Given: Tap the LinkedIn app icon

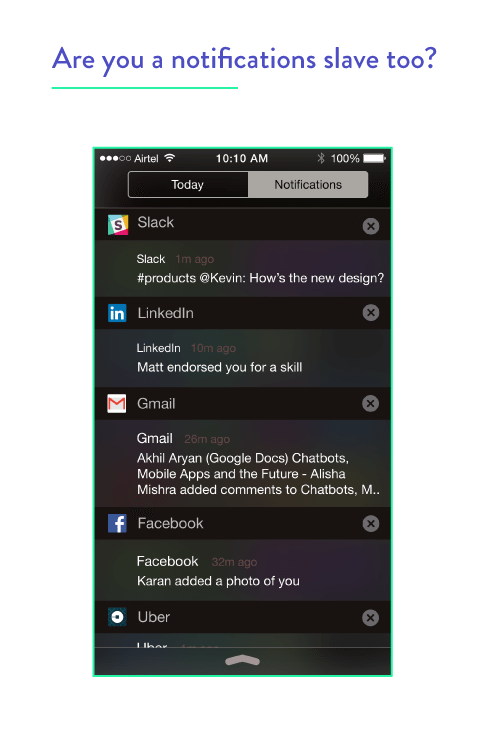Looking at the screenshot, I should (x=117, y=313).
